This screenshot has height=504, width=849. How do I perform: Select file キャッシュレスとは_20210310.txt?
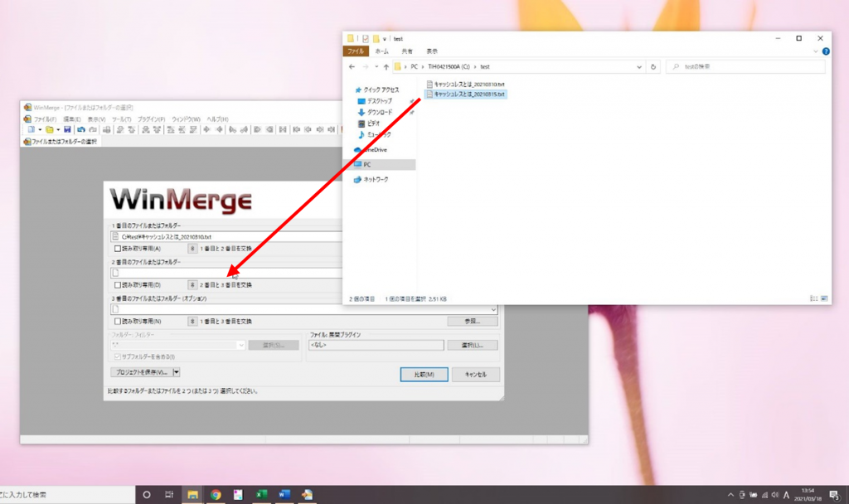tap(466, 85)
